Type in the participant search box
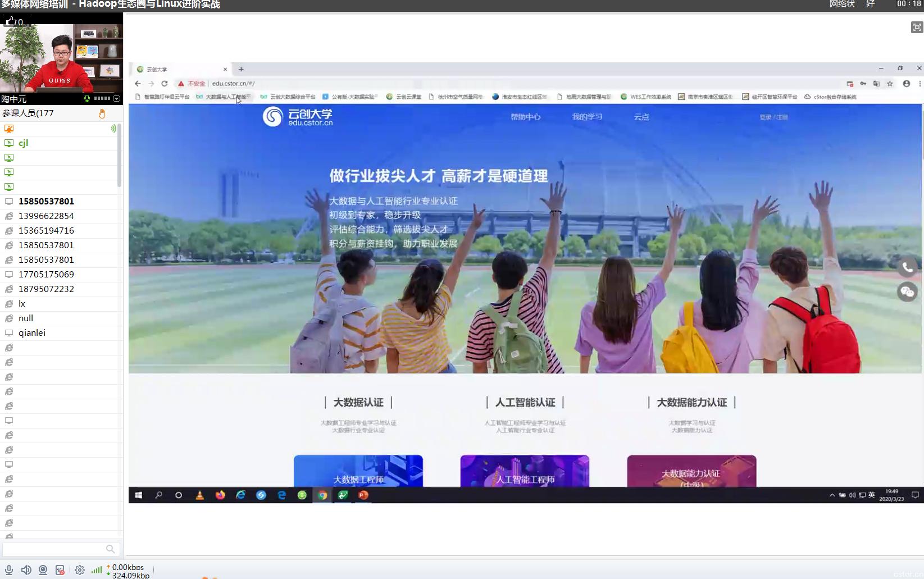The width and height of the screenshot is (924, 579). pos(56,549)
